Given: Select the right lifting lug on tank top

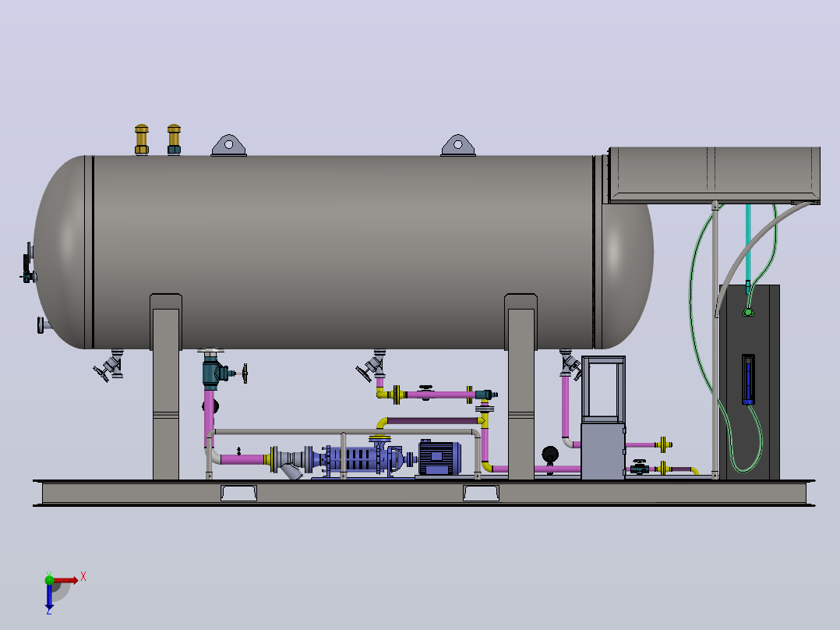Looking at the screenshot, I should (458, 145).
